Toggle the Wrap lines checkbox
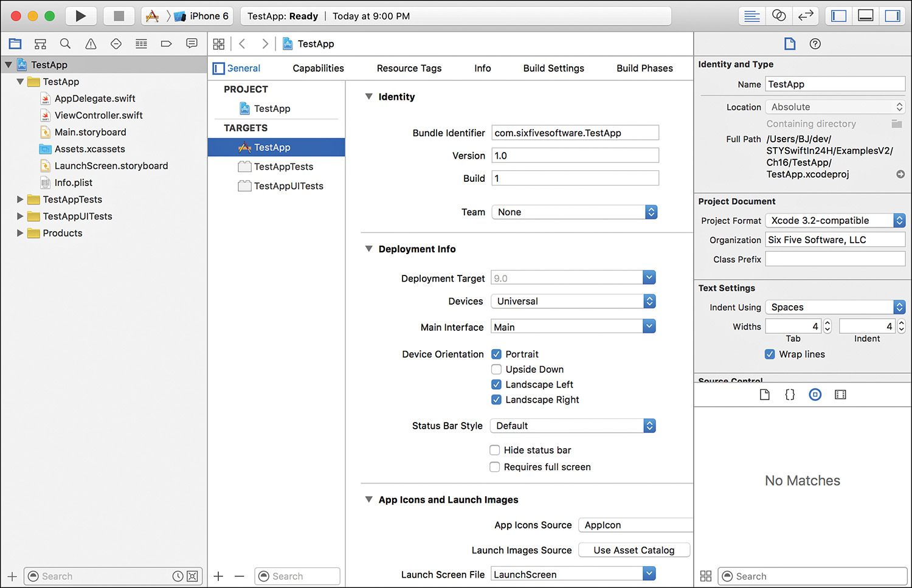The width and height of the screenshot is (912, 588). tap(770, 354)
